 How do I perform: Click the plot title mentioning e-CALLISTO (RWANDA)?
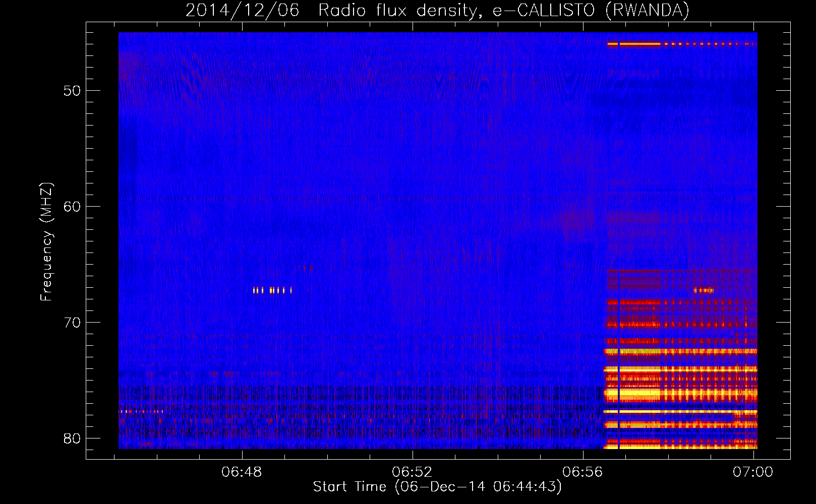pyautogui.click(x=437, y=10)
